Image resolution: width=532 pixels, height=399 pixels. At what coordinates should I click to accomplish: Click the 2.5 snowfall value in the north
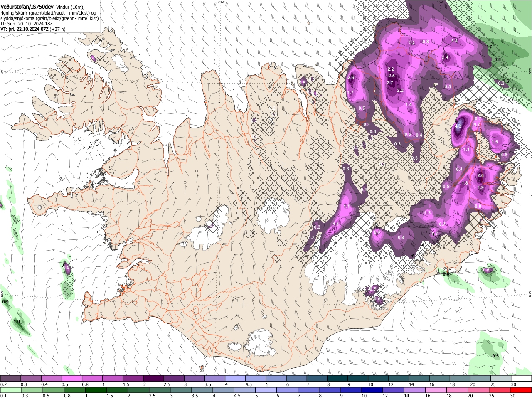[x=392, y=76]
